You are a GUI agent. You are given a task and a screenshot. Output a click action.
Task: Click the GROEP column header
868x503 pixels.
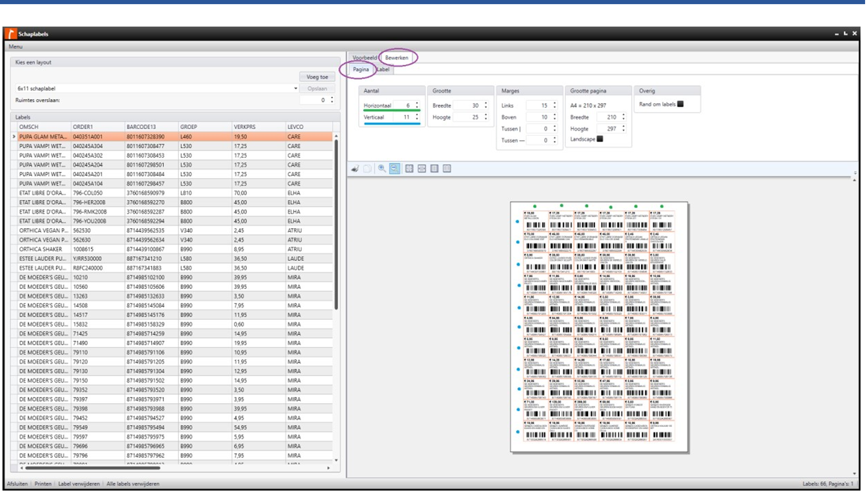[205, 127]
